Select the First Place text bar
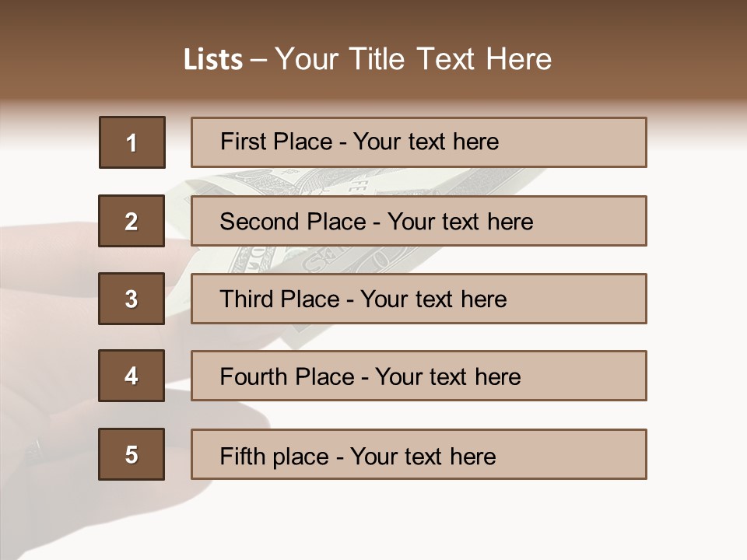The image size is (747, 560). click(419, 142)
